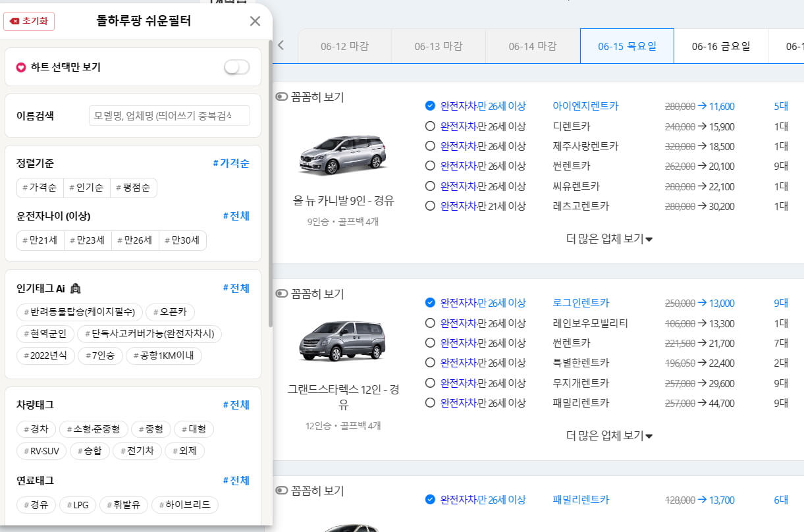Select 레인보우모빌리티 radio option
The width and height of the screenshot is (804, 532).
(430, 323)
